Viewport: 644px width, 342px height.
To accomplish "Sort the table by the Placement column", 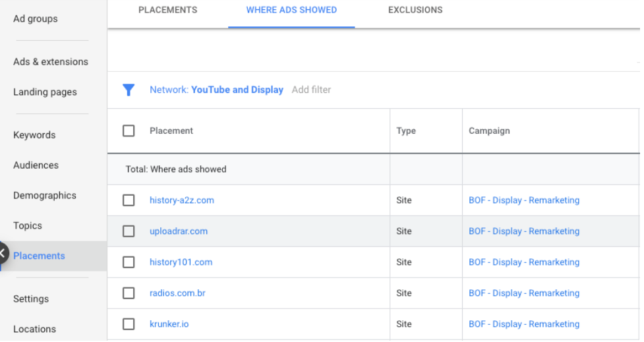I will pyautogui.click(x=171, y=131).
